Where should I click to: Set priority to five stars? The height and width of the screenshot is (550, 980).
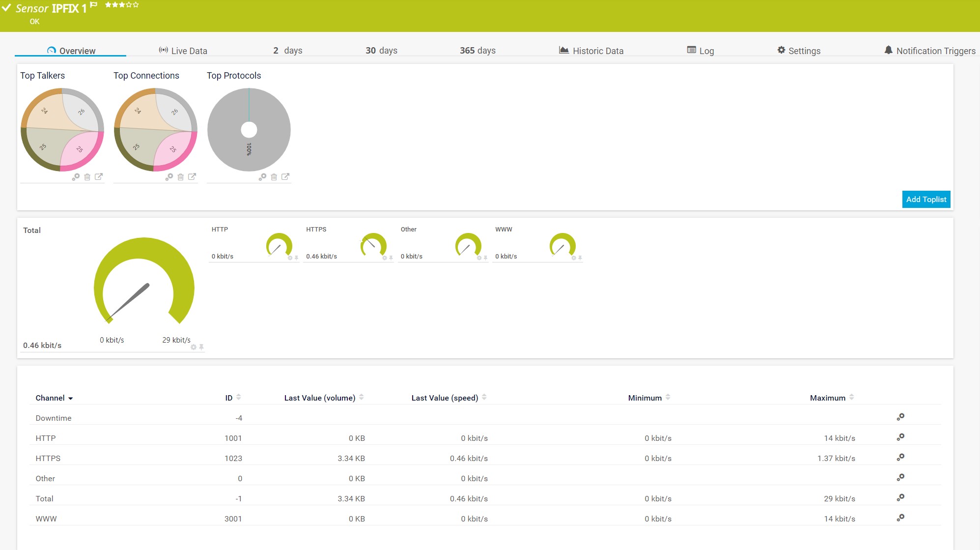(136, 4)
